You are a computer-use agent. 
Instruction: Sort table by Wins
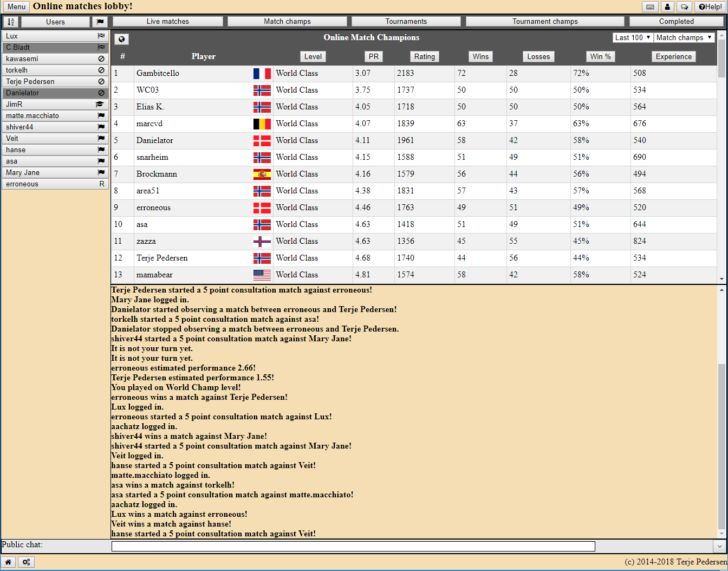(480, 56)
